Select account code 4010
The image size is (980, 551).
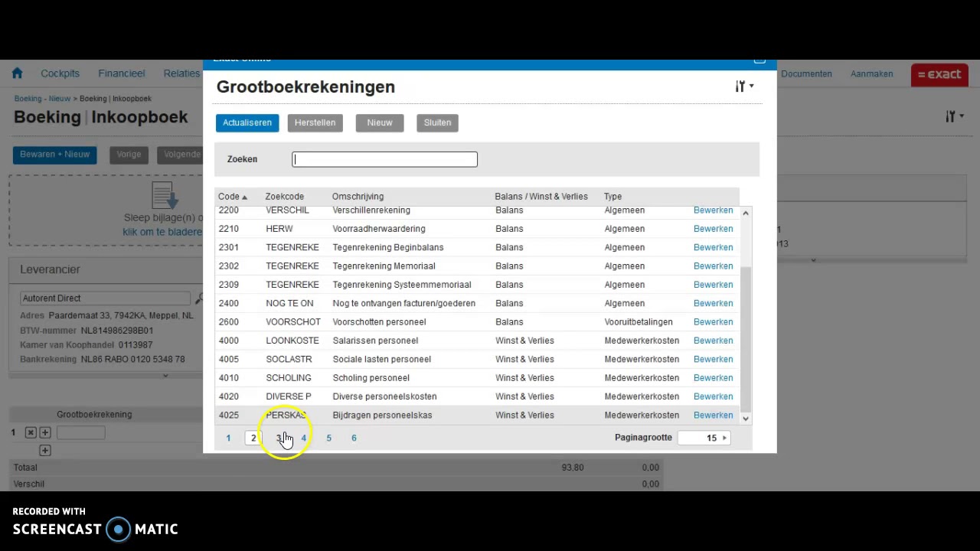pyautogui.click(x=228, y=378)
